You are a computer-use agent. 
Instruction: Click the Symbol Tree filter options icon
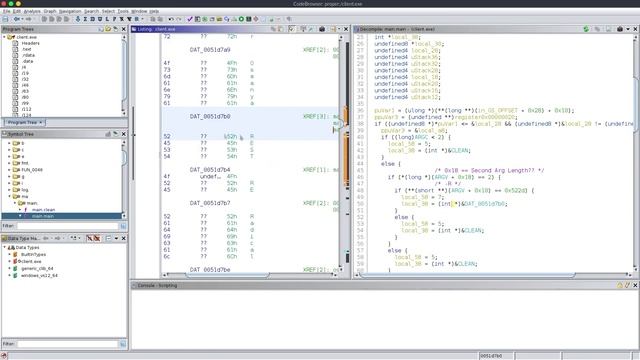coord(123,226)
